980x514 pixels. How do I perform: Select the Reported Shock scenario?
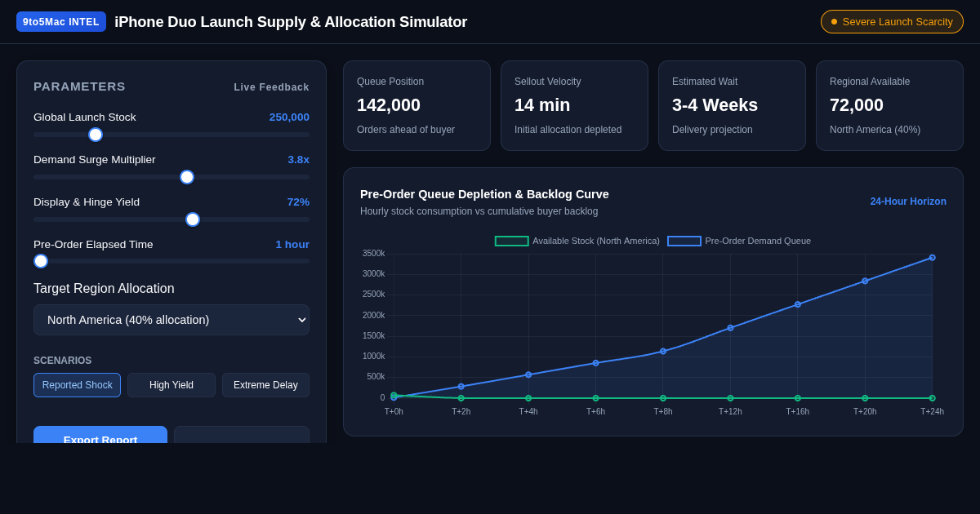[77, 385]
